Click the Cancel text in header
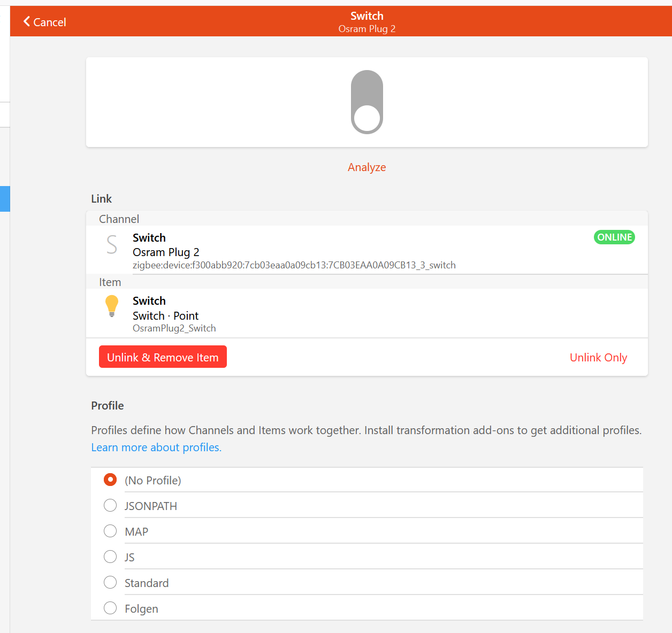Viewport: 672px width, 633px height. point(50,22)
